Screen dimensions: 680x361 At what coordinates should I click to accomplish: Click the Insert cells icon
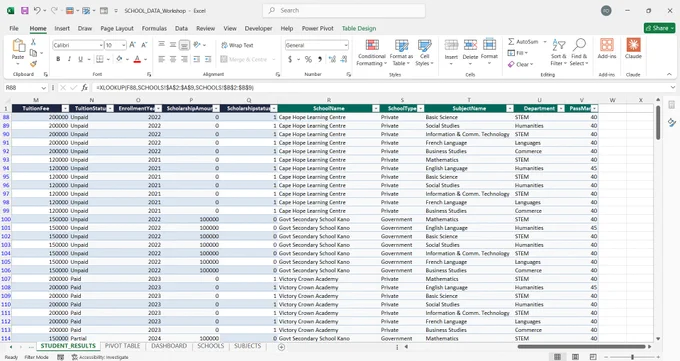tap(451, 45)
